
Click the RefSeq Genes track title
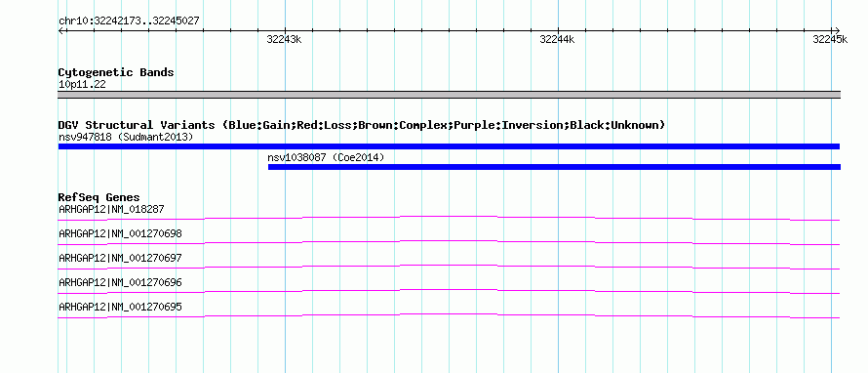(x=99, y=197)
